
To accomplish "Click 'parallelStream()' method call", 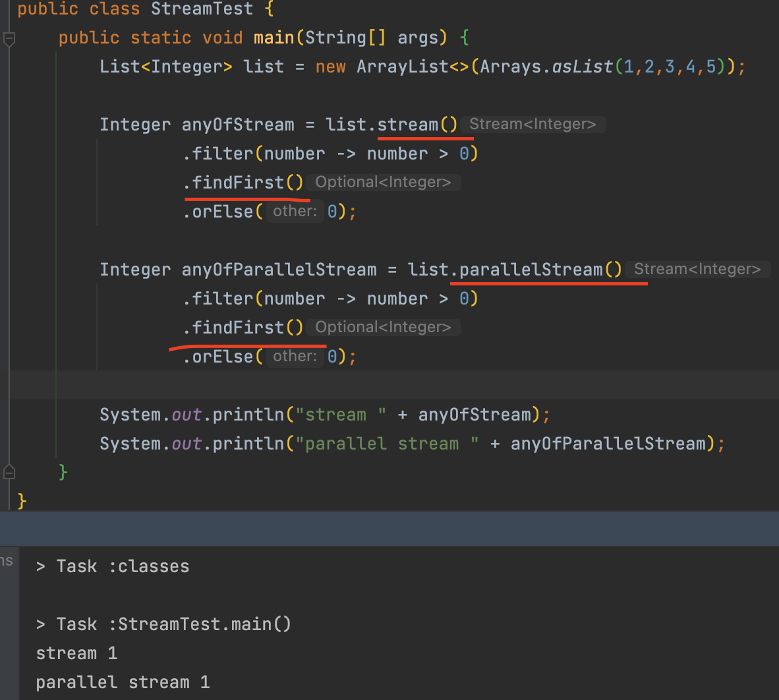I will tap(540, 270).
